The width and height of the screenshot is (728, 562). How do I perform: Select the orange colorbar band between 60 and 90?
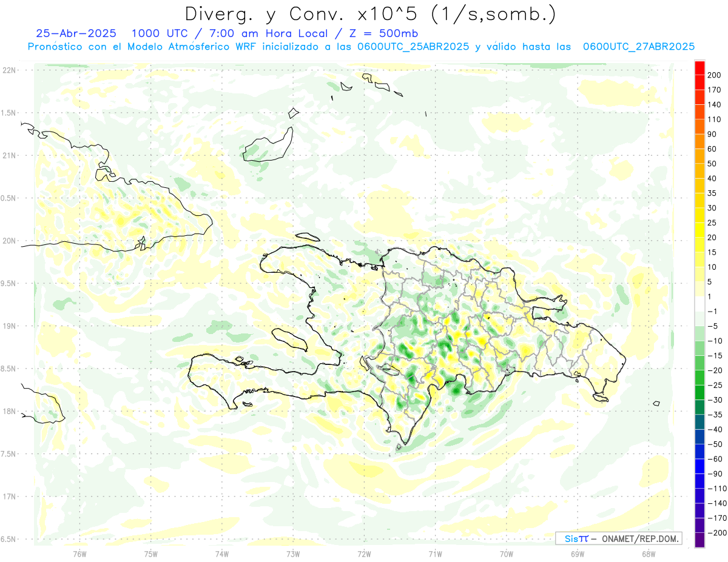pos(700,141)
